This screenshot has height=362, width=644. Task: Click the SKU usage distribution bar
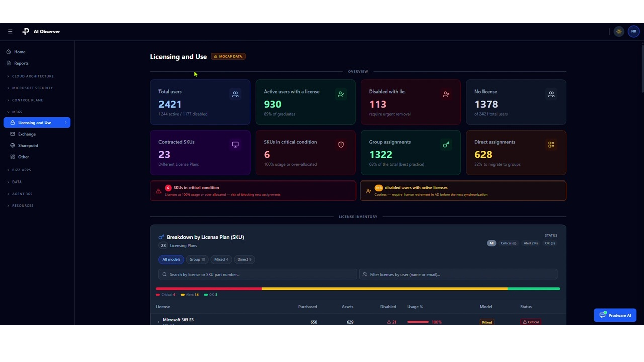(358, 289)
